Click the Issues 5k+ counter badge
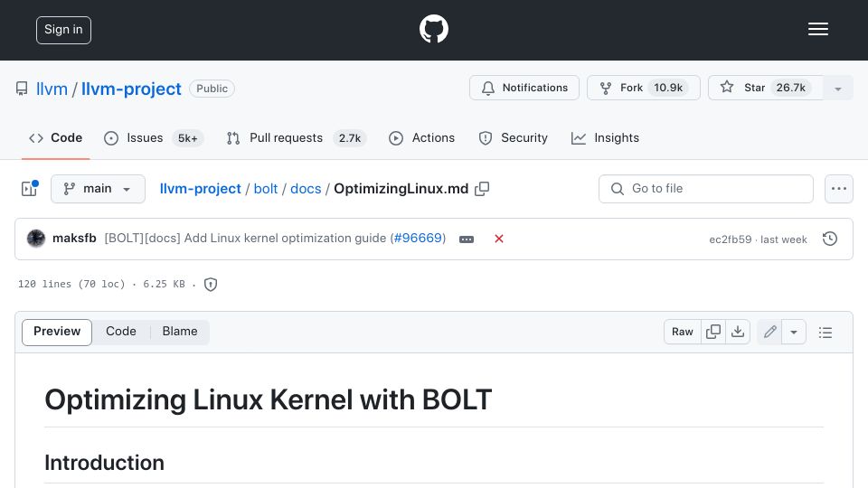This screenshot has width=868, height=488. 188,138
